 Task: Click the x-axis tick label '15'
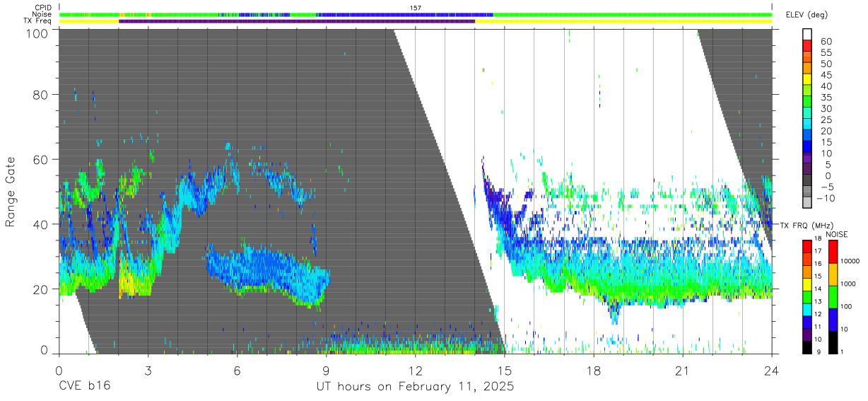coord(504,371)
